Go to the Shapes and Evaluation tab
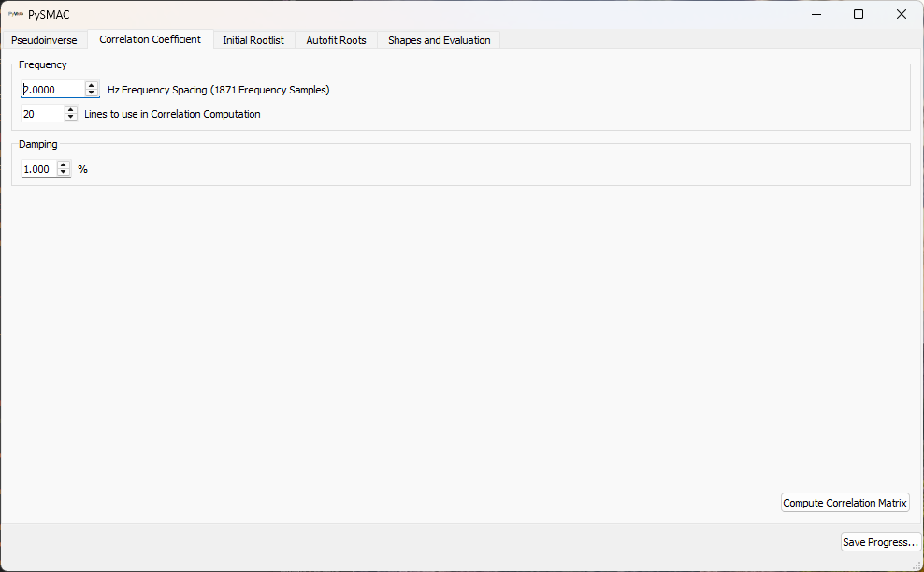Viewport: 924px width, 572px height. tap(439, 39)
